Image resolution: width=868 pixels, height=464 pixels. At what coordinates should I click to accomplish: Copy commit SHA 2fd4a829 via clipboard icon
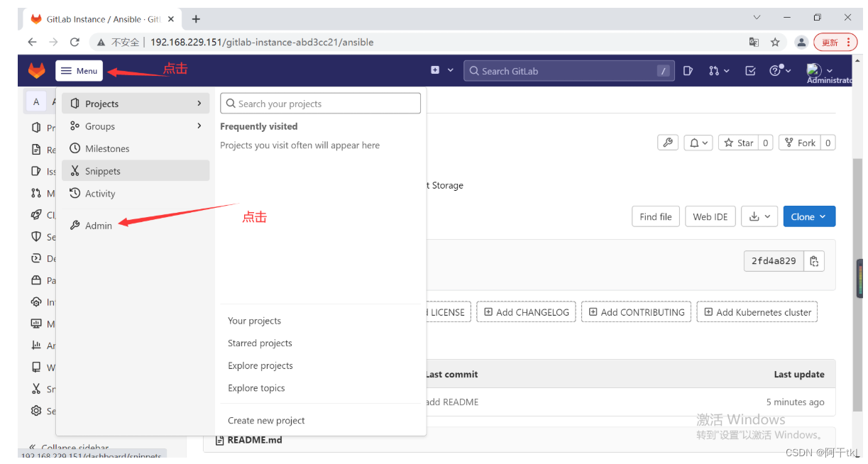pos(814,260)
